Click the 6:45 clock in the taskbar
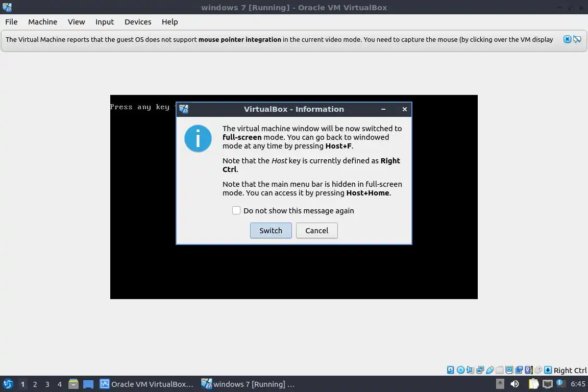Image resolution: width=588 pixels, height=392 pixels. (x=578, y=384)
